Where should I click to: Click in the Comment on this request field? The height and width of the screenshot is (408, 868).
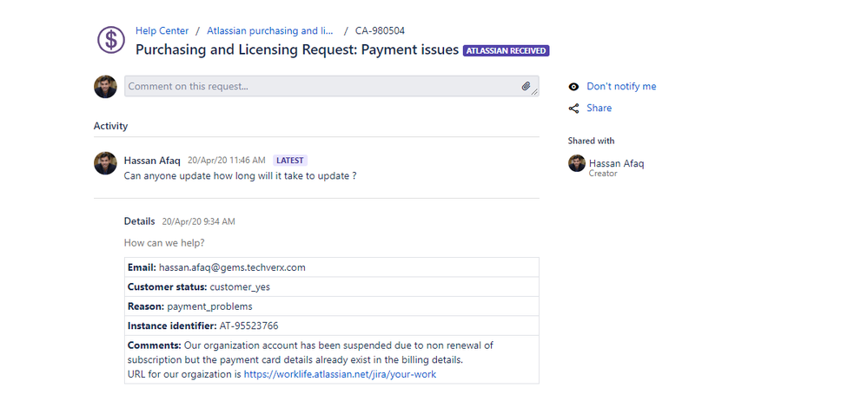click(x=332, y=86)
